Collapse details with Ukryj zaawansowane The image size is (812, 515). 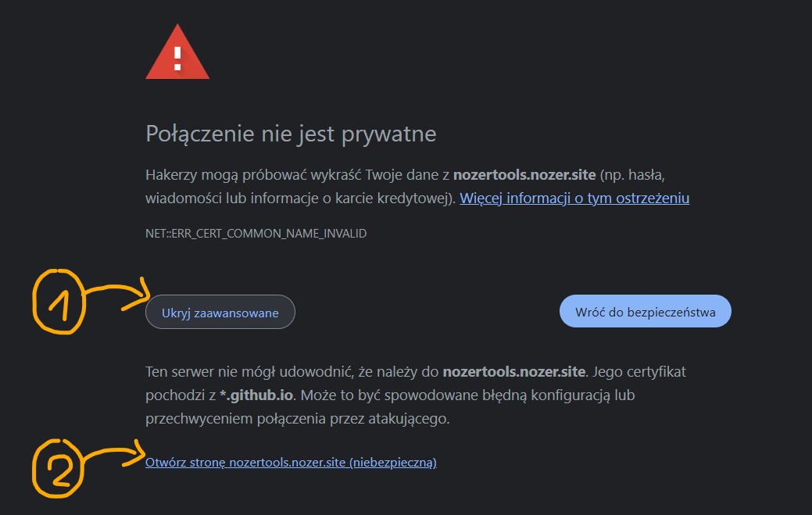(220, 312)
